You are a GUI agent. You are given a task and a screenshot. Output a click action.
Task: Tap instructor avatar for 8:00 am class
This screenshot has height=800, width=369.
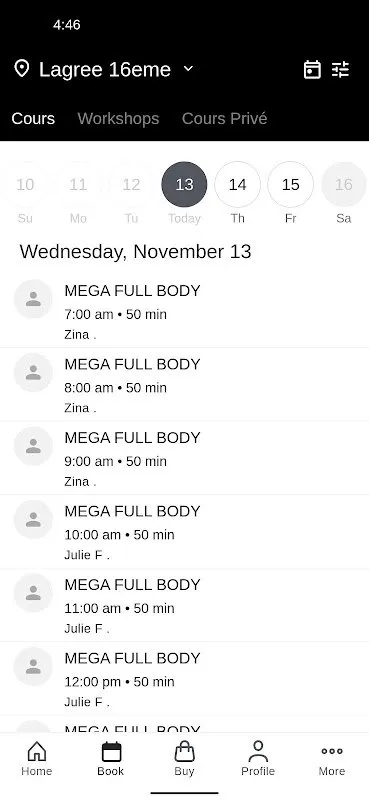pyautogui.click(x=33, y=372)
